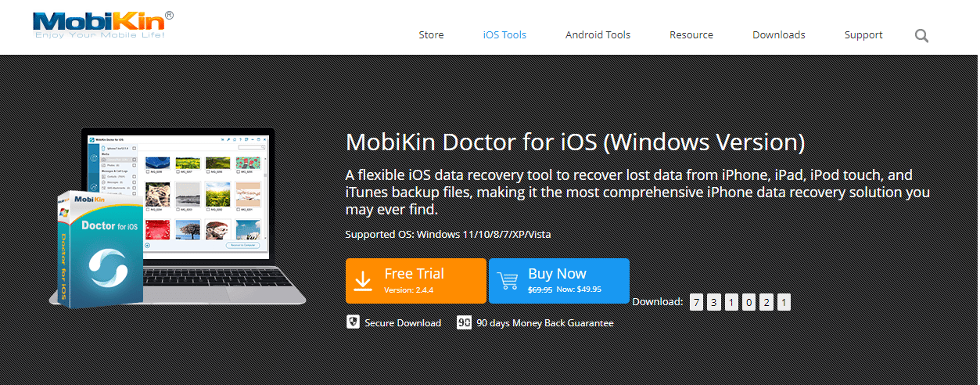Screen dimensions: 980x385
Task: Click the 90 days guarantee badge icon
Action: (x=464, y=322)
